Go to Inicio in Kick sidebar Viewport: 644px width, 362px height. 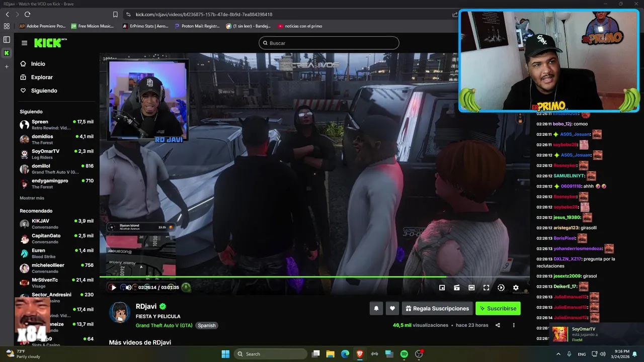pos(33,64)
